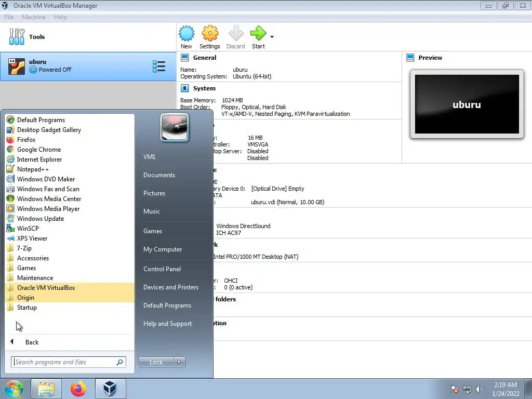Expand the Start button dropdown arrow
This screenshot has width=532, height=399.
coord(272,37)
